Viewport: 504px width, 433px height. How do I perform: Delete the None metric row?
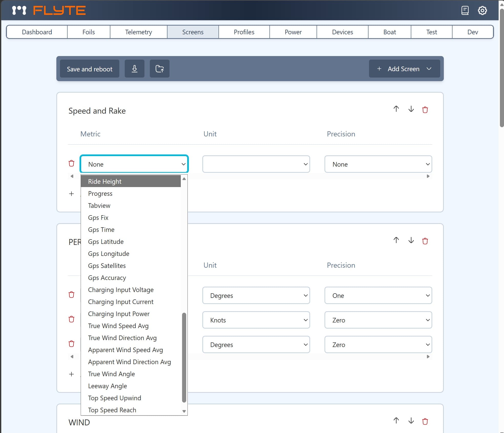coord(71,163)
